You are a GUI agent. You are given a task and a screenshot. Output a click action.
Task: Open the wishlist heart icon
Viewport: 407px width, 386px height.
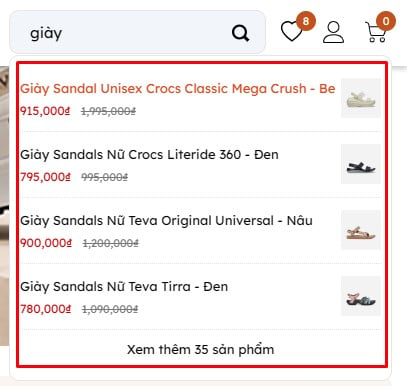[x=292, y=31]
